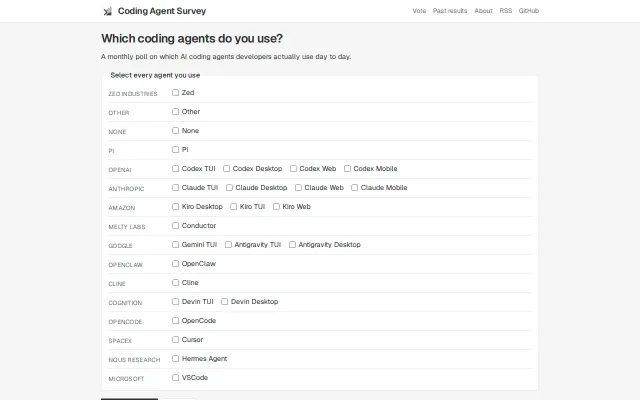Tick the Antigravity TUI checkbox
This screenshot has height=400, width=640.
[x=229, y=244]
